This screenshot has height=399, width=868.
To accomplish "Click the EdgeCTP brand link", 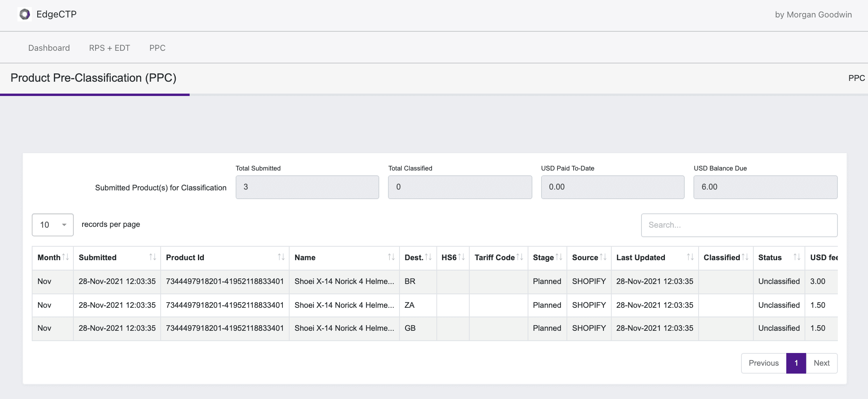I will 56,14.
